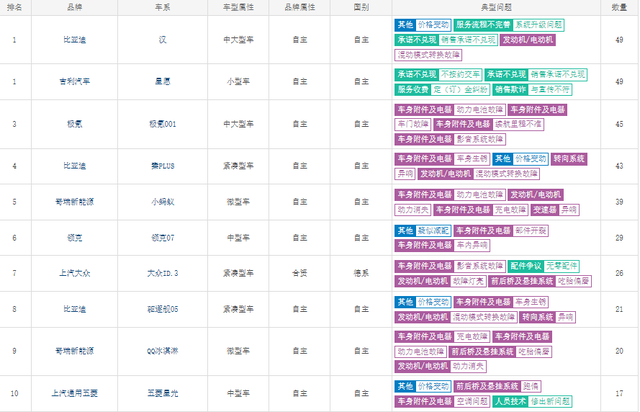Select the 驱逐舰05 series cell

click(162, 309)
